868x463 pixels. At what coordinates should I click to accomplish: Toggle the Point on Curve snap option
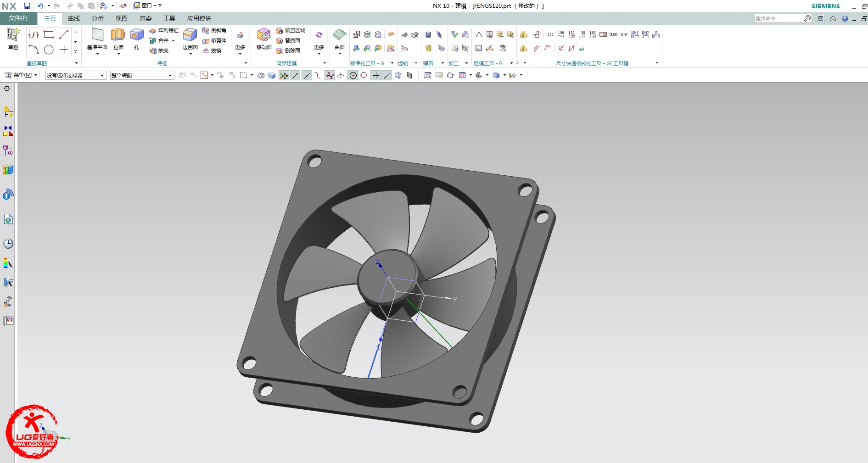[387, 75]
